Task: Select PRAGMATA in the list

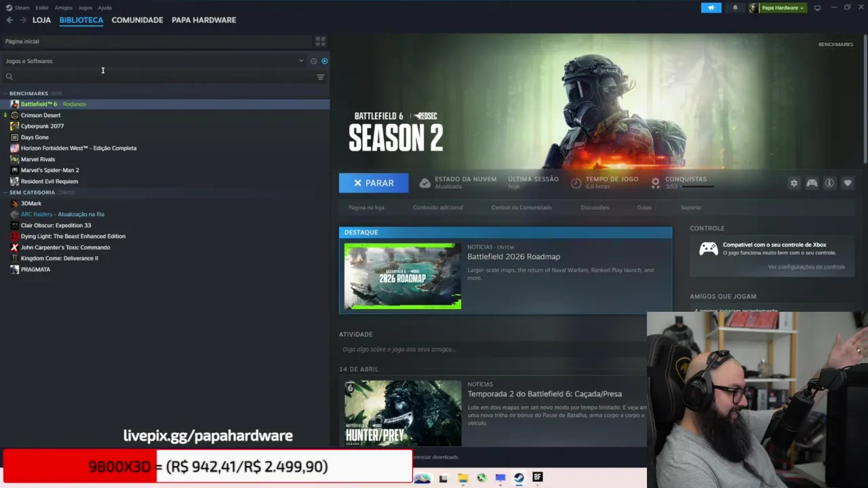Action: (x=165, y=270)
